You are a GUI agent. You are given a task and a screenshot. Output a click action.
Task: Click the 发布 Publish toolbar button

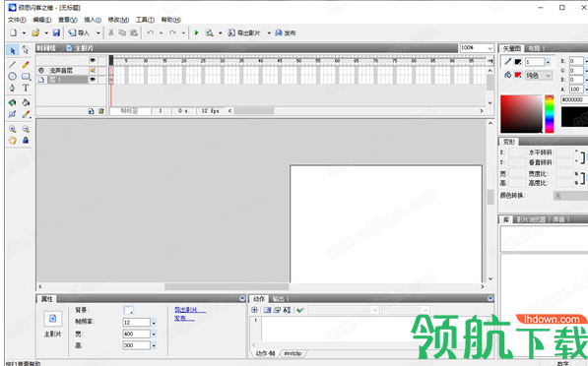point(286,33)
